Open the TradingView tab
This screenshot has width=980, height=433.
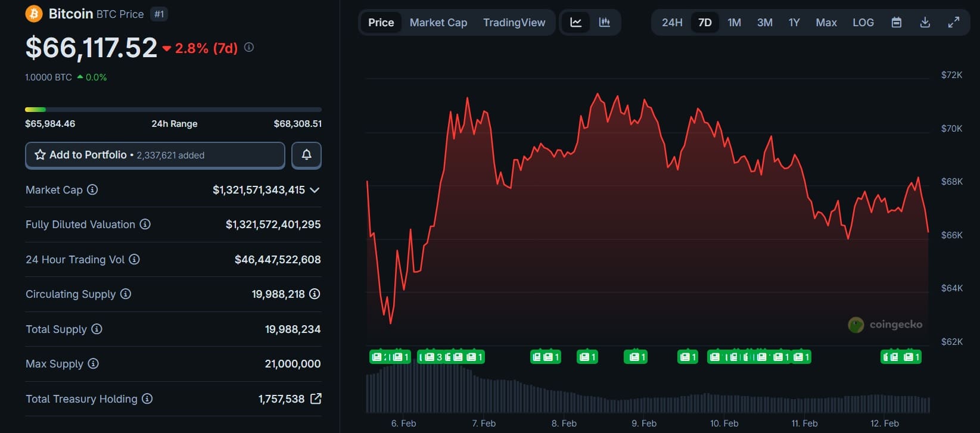point(514,23)
